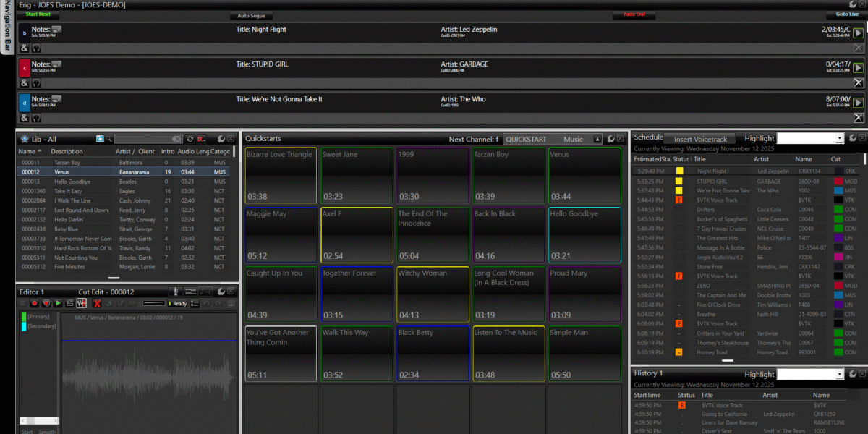Toggle the Auto Segue button

(251, 15)
